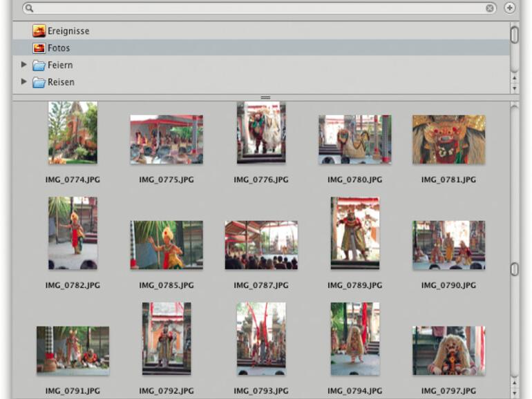Click the filename label IMG_0790.JPG

pos(449,285)
